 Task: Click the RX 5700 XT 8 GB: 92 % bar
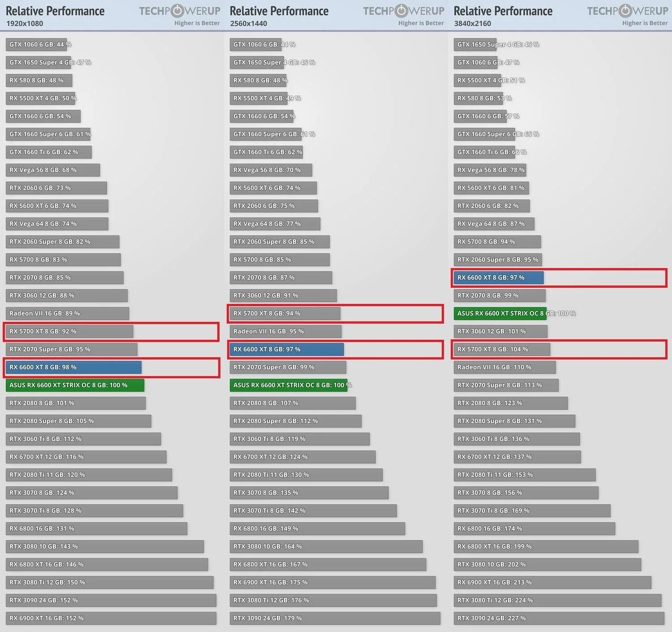(69, 331)
